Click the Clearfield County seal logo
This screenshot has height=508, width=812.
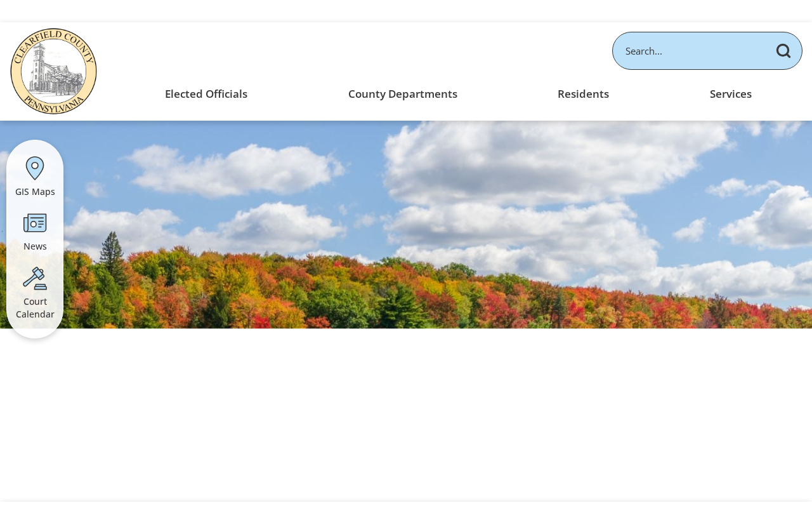tap(54, 71)
